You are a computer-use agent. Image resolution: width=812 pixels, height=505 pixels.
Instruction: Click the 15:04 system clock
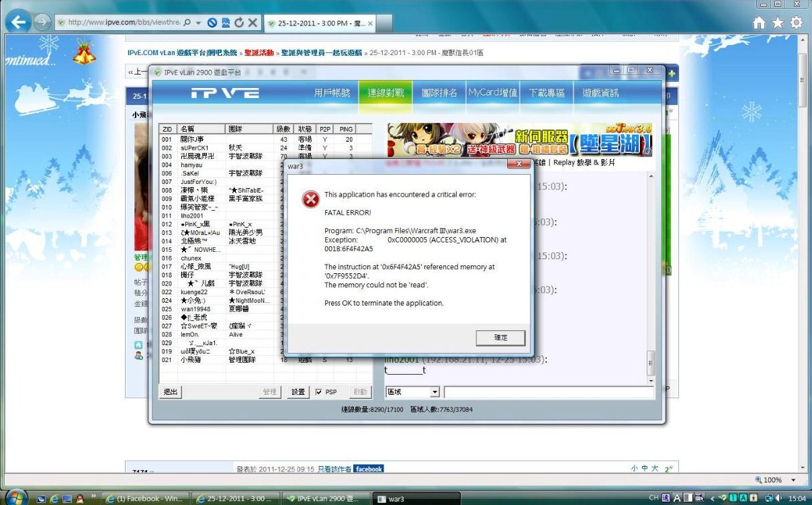[797, 498]
